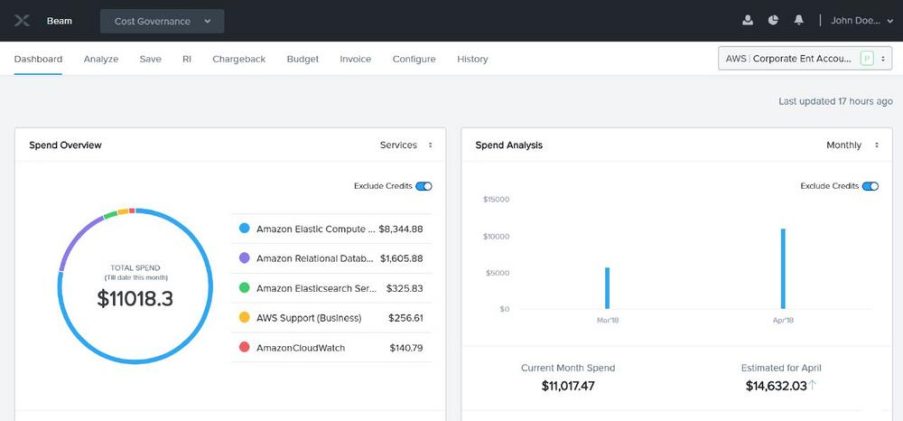Open the Monthly period dropdown
Screen dimensions: 903x421
pos(852,145)
